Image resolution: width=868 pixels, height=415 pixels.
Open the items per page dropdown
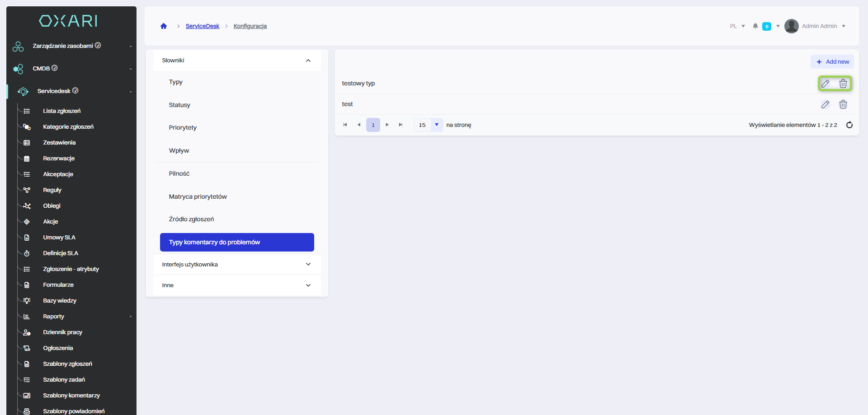click(436, 125)
